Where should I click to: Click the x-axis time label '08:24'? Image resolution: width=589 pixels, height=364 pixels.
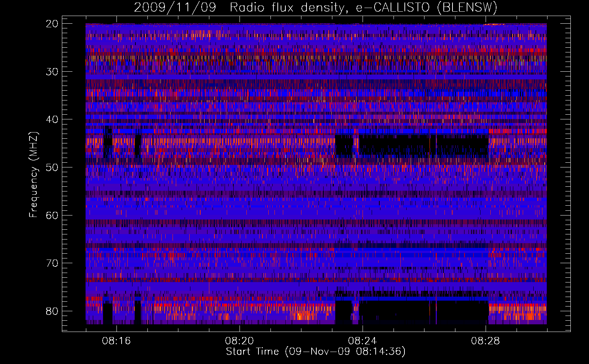coord(362,341)
